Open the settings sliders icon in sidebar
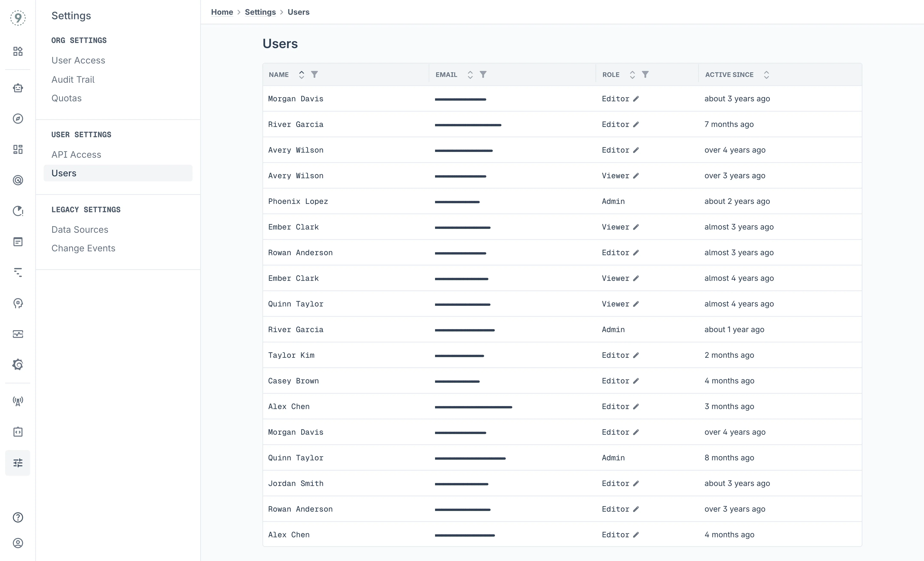This screenshot has height=561, width=924. click(x=18, y=463)
